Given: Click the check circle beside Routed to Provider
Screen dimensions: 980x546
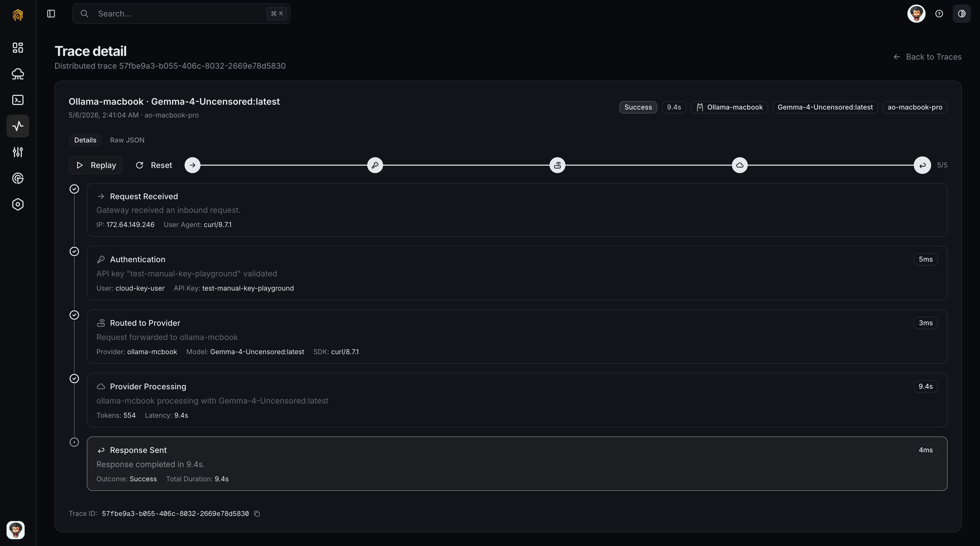Looking at the screenshot, I should coord(74,315).
